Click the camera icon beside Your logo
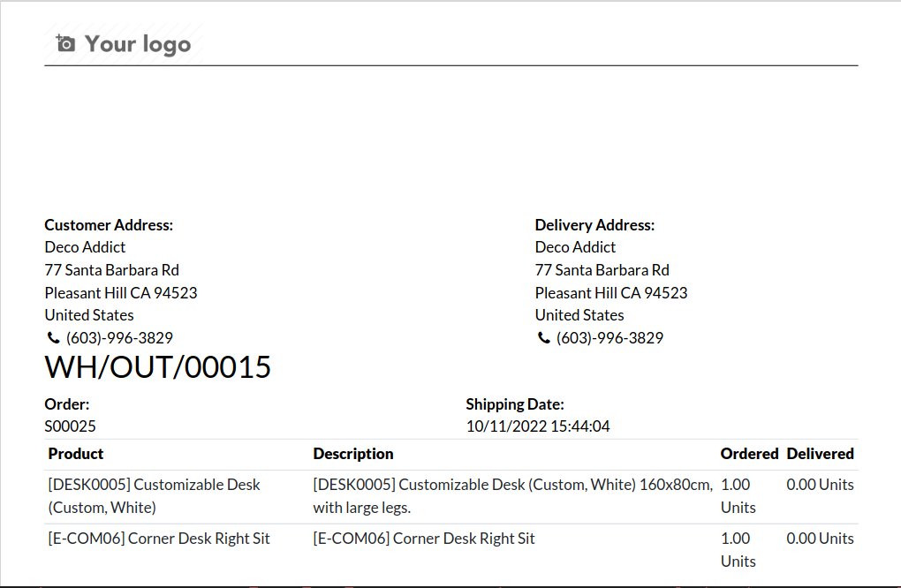Image resolution: width=901 pixels, height=588 pixels. coord(65,43)
